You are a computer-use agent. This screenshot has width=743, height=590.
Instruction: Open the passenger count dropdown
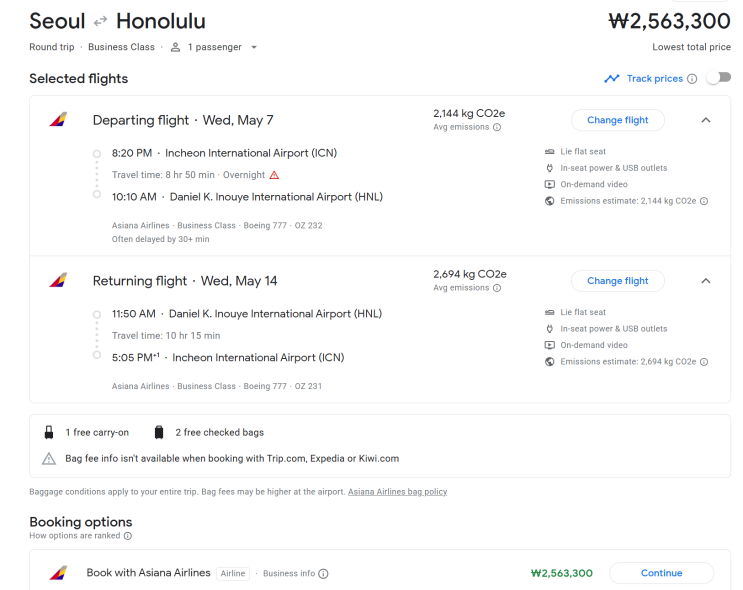pos(253,47)
